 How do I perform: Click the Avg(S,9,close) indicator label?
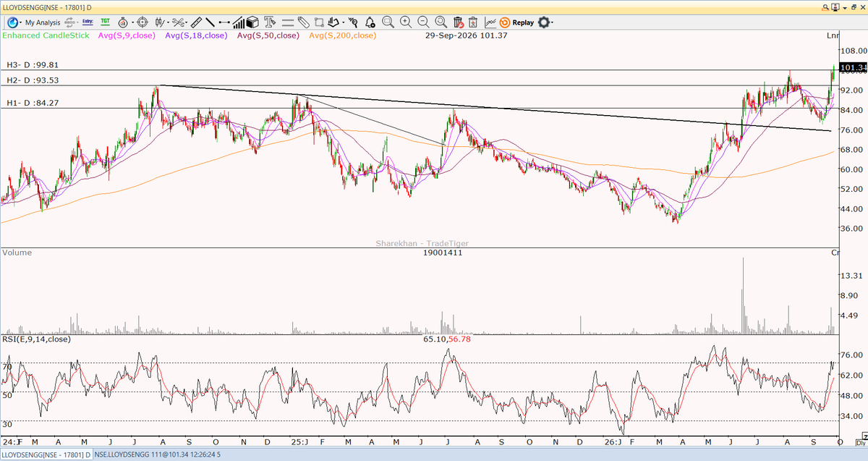126,35
